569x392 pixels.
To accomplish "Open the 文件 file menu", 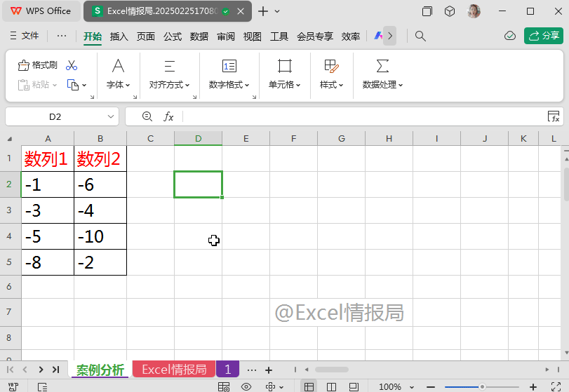I will pyautogui.click(x=25, y=36).
